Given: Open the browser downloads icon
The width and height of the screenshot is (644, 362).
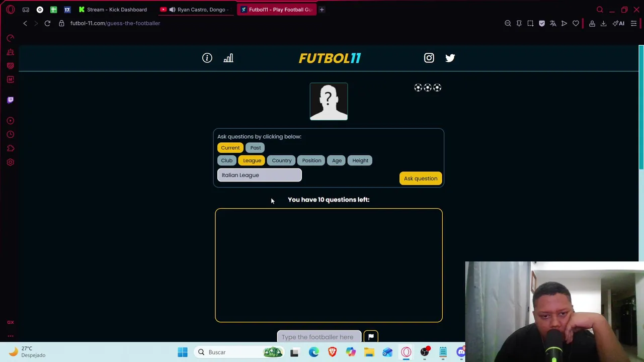Looking at the screenshot, I should [x=603, y=23].
